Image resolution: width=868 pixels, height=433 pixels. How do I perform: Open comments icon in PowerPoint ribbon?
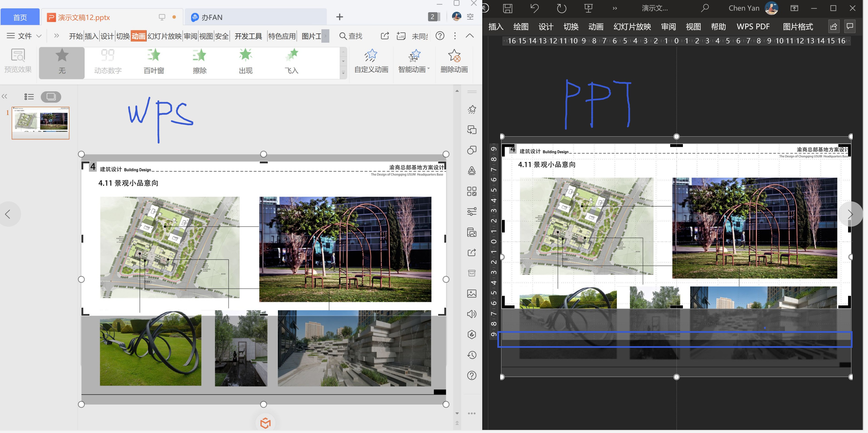850,26
